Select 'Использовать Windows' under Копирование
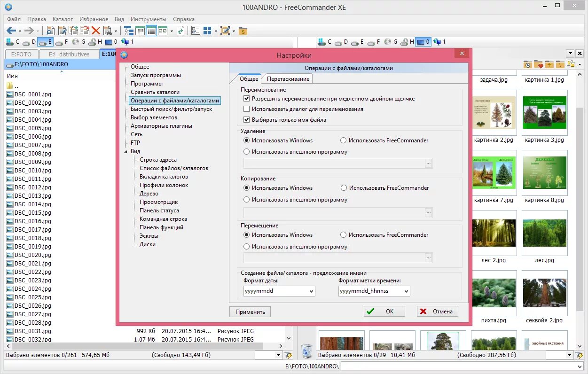This screenshot has height=374, width=588. [x=247, y=187]
